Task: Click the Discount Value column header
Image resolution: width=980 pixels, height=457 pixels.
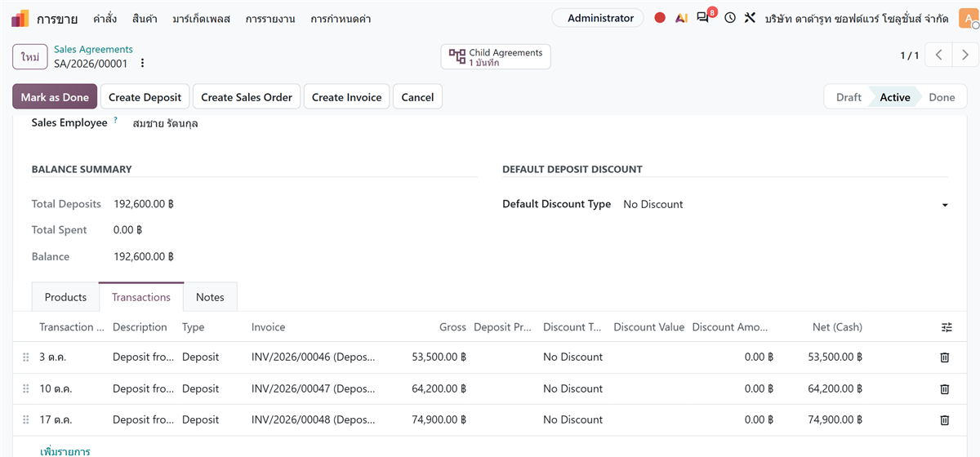Action: (648, 327)
